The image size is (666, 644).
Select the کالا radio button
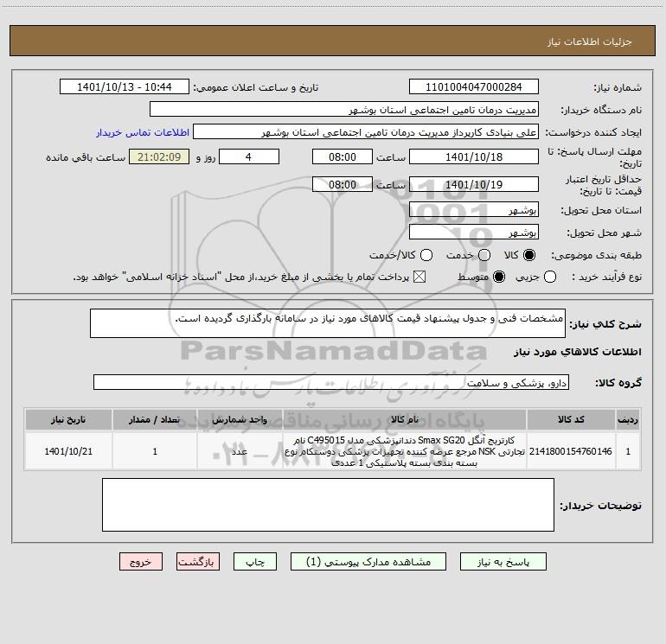(529, 255)
